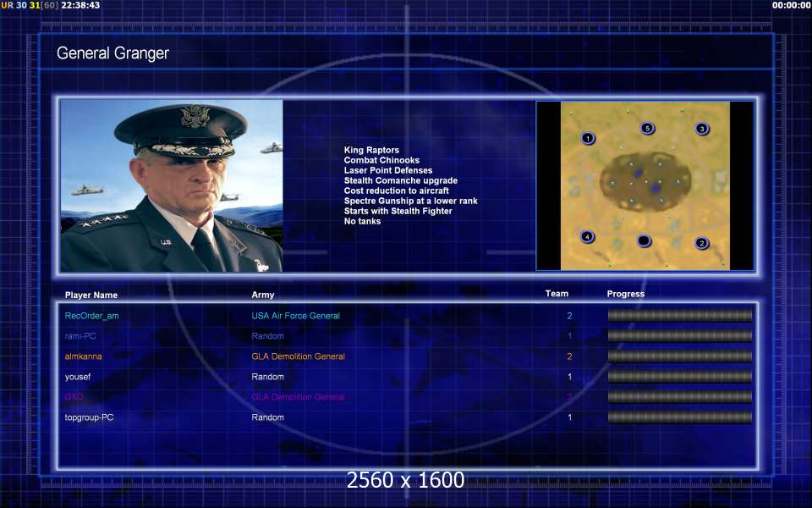Click start position marker 2 on map

(702, 243)
